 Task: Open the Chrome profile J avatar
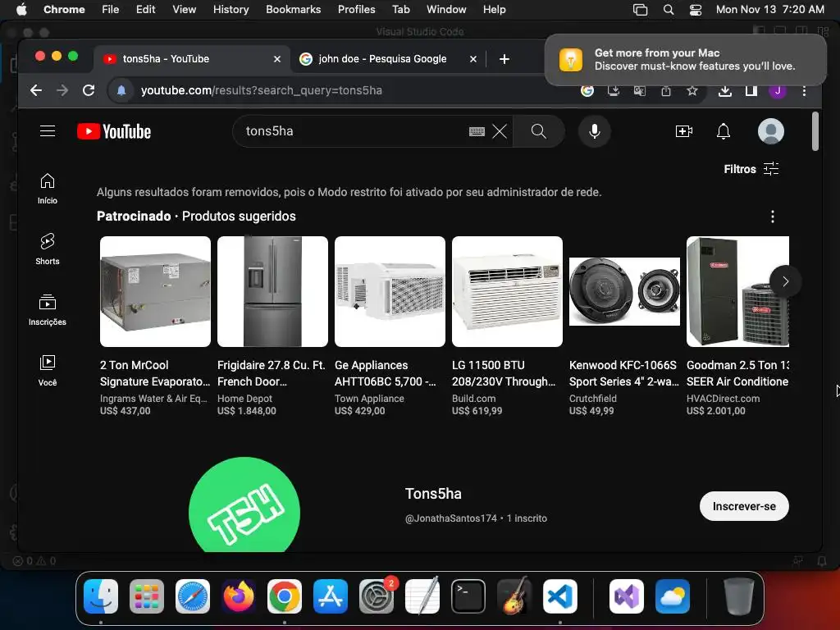click(778, 90)
